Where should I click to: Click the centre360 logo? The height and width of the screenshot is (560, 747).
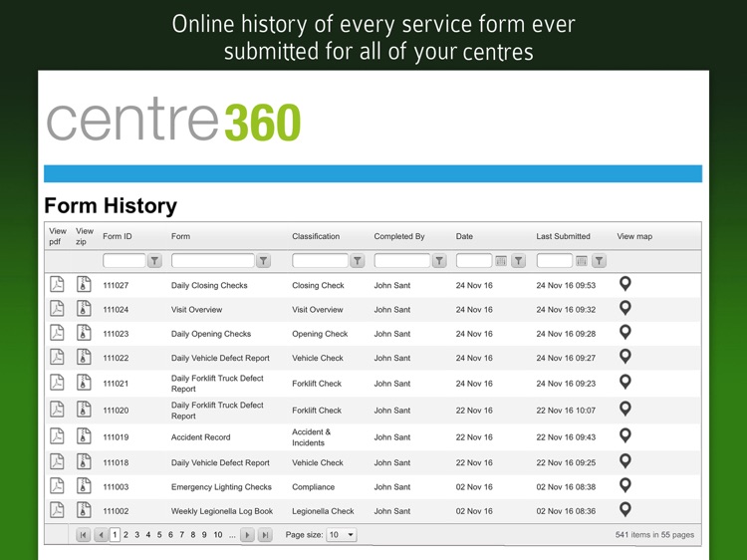pos(174,121)
